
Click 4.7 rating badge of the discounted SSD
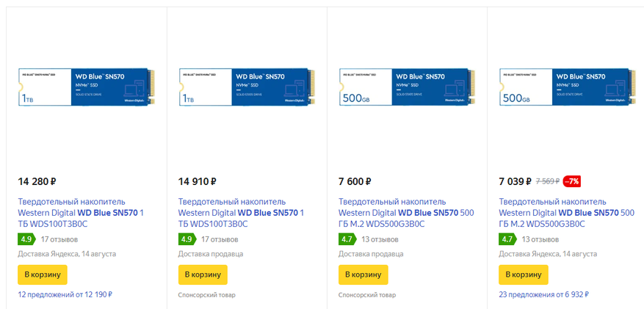[x=507, y=239]
